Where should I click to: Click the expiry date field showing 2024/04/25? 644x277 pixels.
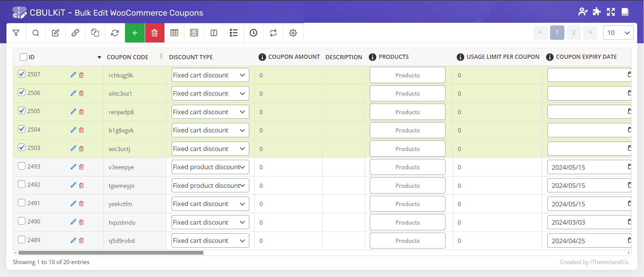[586, 241]
